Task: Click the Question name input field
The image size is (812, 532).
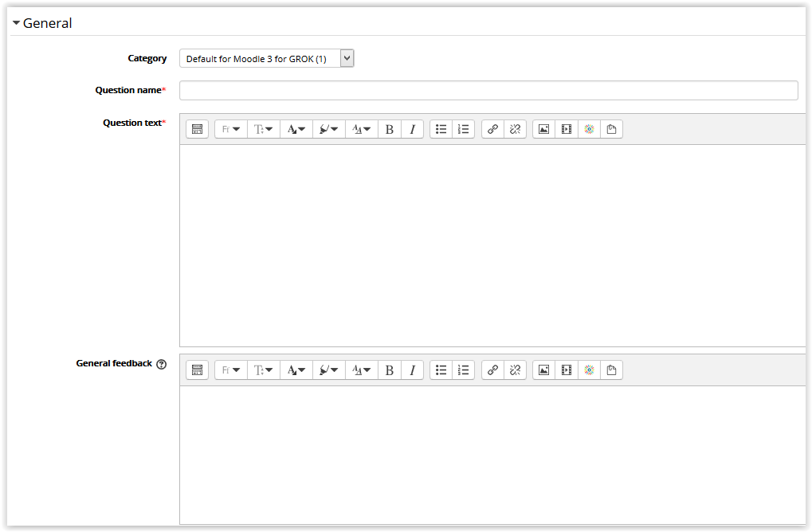Action: pyautogui.click(x=488, y=90)
